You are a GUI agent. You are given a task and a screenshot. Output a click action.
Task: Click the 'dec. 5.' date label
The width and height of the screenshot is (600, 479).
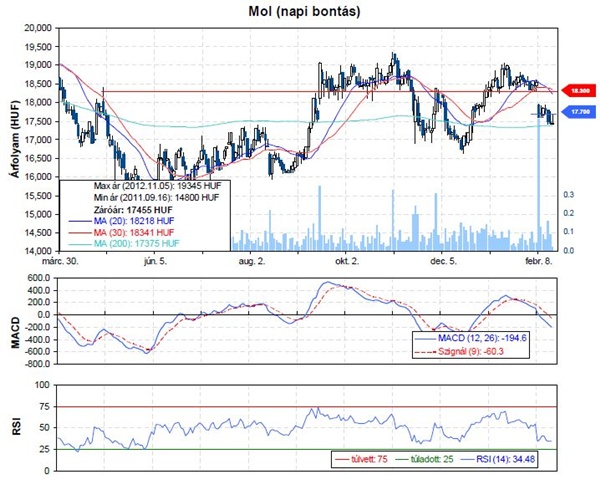point(443,262)
